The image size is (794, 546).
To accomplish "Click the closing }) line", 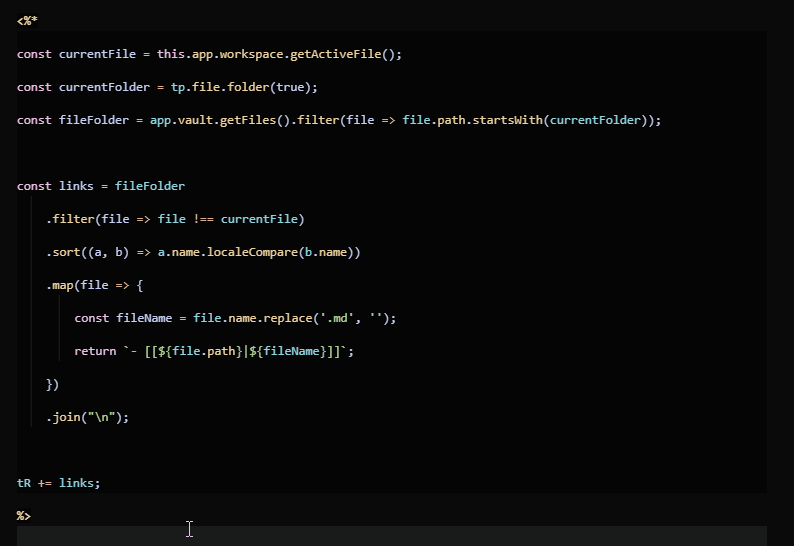I will [x=53, y=384].
